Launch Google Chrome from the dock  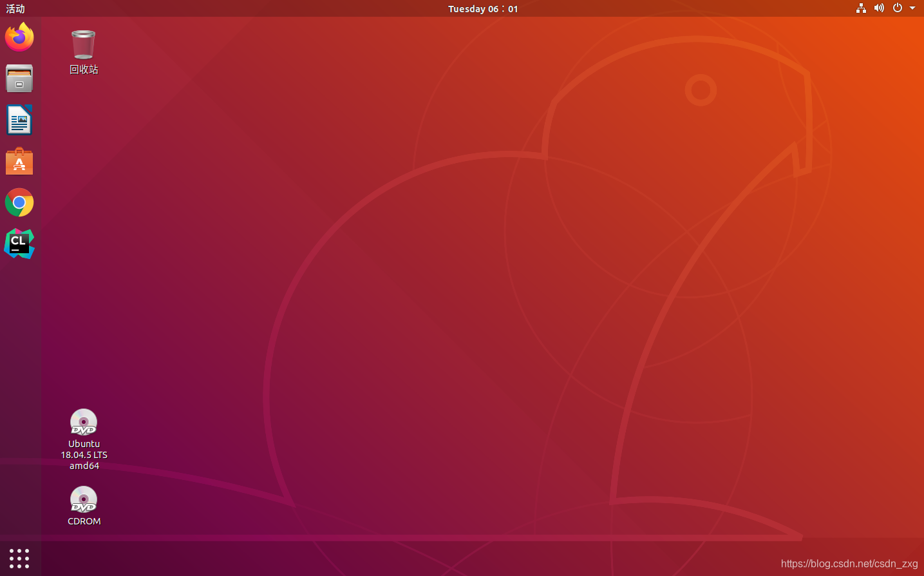pos(19,202)
